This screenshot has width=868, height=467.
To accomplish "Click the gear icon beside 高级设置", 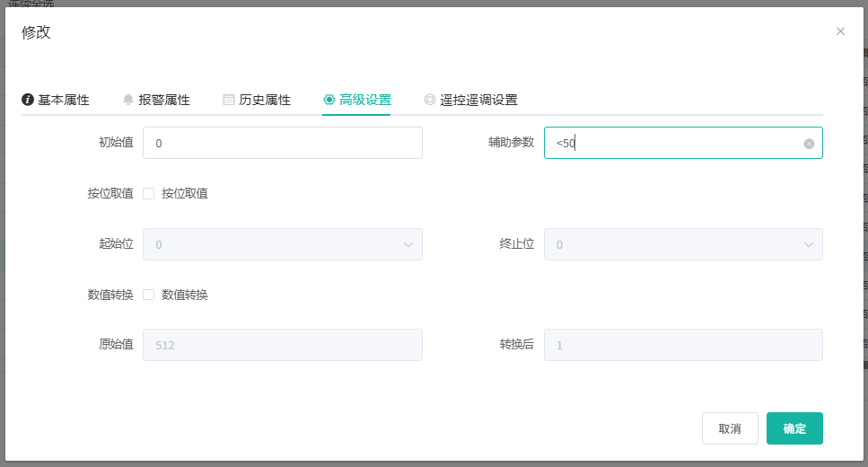I will 329,100.
